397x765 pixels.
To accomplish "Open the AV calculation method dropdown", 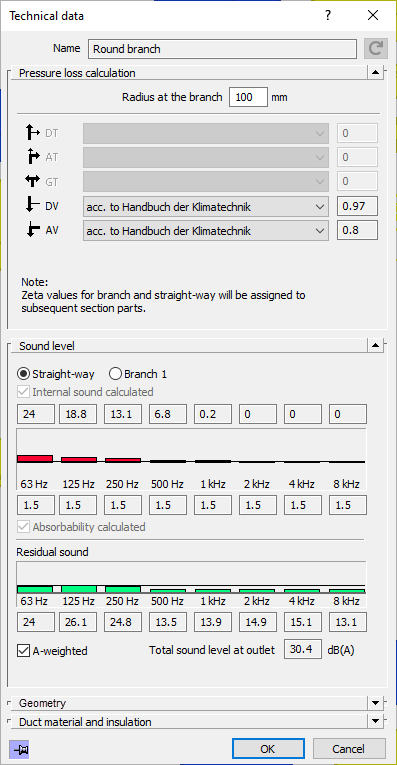I will pos(205,230).
